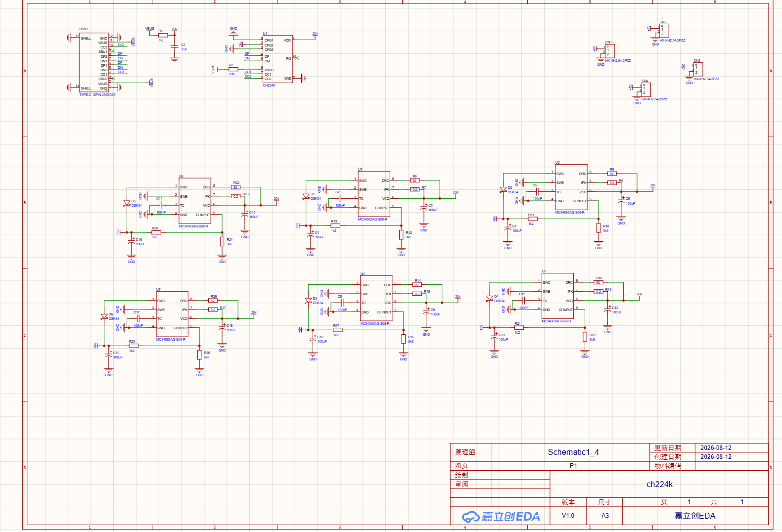The width and height of the screenshot is (782, 532).
Task: Select the 'ch224k' title block text
Action: coord(659,485)
